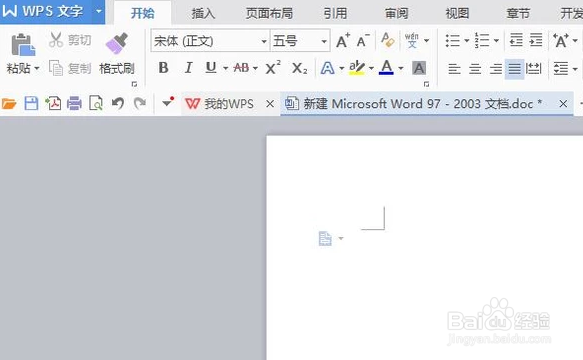The image size is (583, 360).
Task: Toggle character shading A icon
Action: point(419,68)
